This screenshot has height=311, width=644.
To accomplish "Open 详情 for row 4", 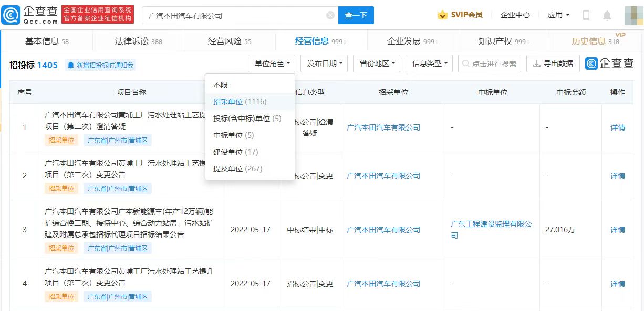I will tap(618, 284).
